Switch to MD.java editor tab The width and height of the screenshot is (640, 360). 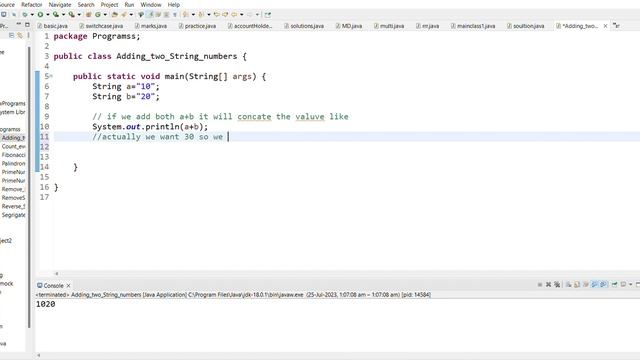pos(349,26)
